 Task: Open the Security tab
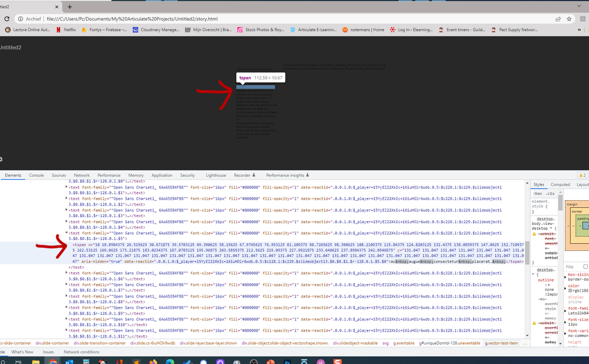[x=187, y=176]
